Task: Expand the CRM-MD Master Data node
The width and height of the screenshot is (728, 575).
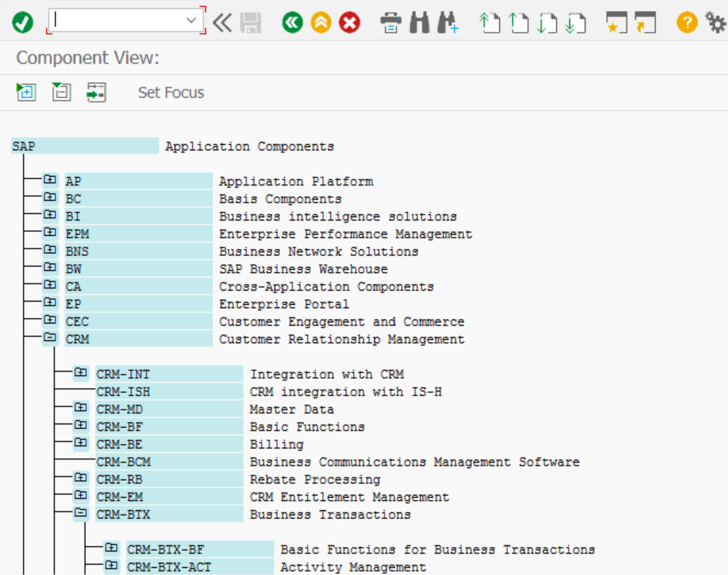Action: tap(80, 408)
